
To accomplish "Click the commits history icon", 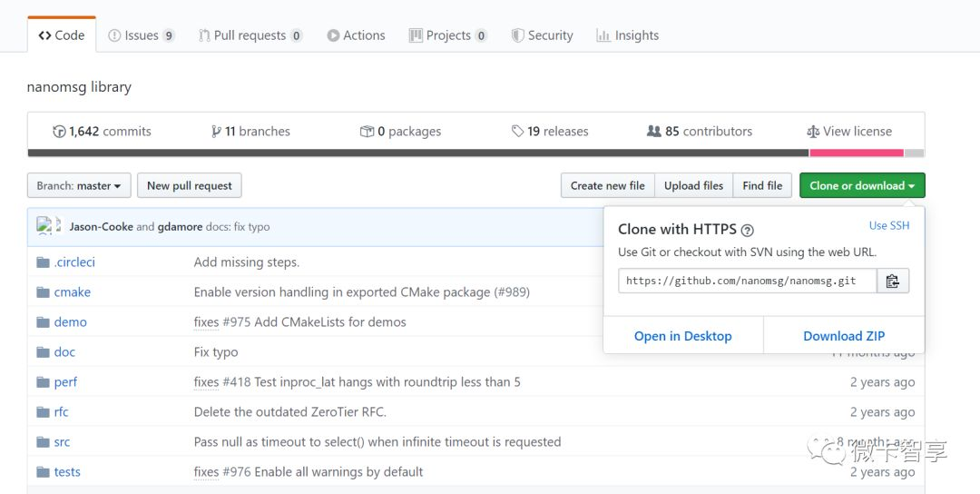I will [x=60, y=132].
